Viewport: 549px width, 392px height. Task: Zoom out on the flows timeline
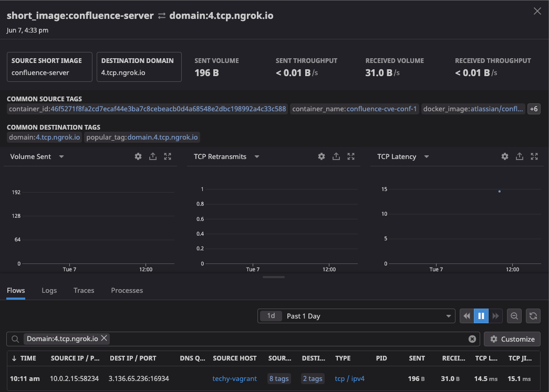[514, 316]
